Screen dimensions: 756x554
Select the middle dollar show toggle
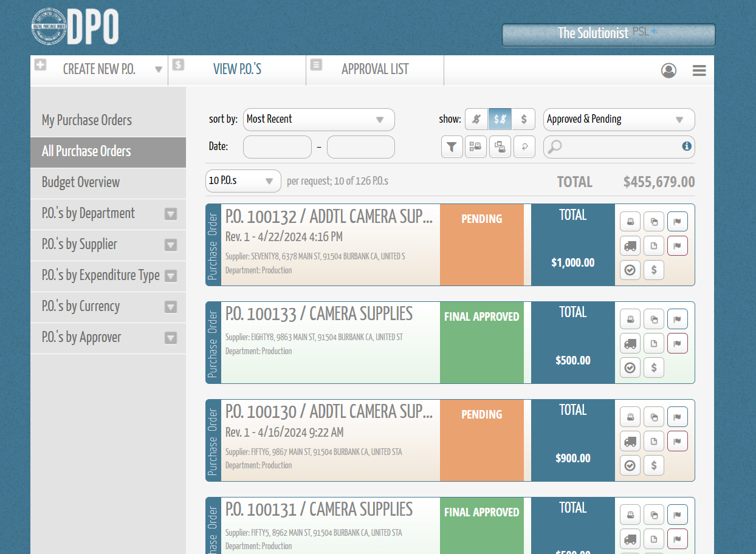(x=500, y=119)
